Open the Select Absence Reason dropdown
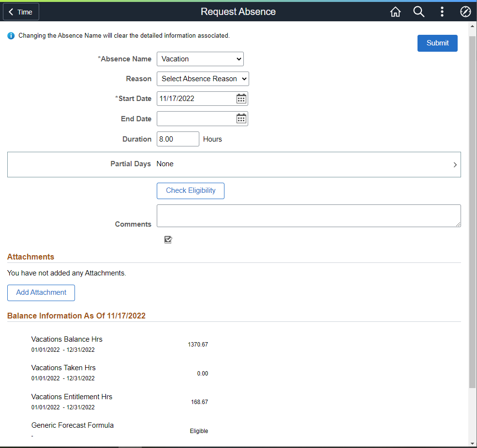The image size is (477, 448). [203, 79]
